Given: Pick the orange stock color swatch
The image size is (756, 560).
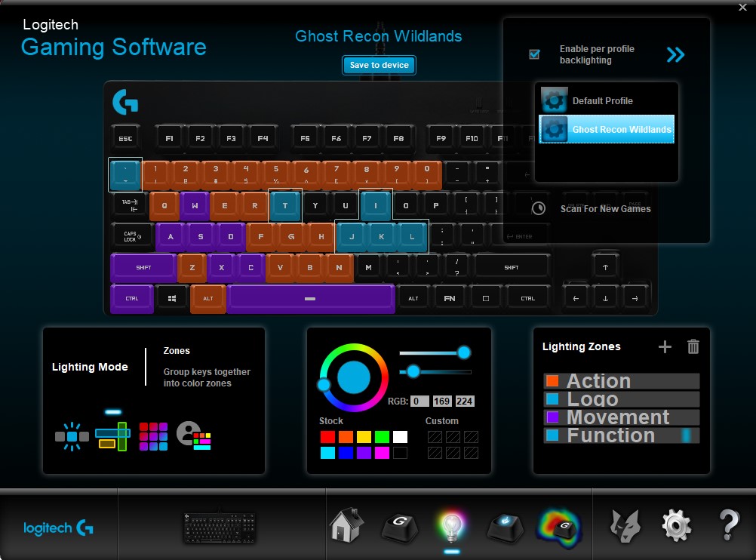Looking at the screenshot, I should pyautogui.click(x=346, y=437).
